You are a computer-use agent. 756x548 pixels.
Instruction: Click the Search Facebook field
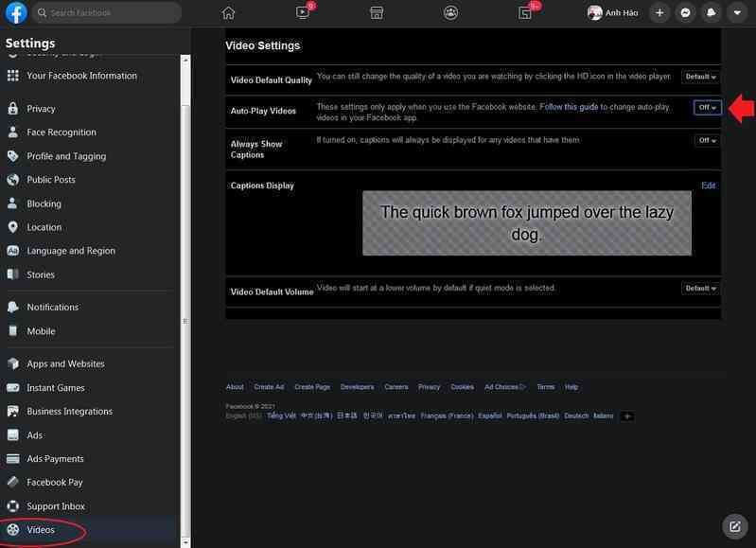point(107,12)
